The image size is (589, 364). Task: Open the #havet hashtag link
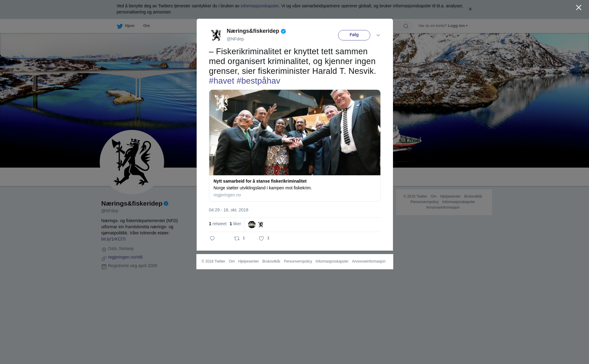[x=221, y=81]
